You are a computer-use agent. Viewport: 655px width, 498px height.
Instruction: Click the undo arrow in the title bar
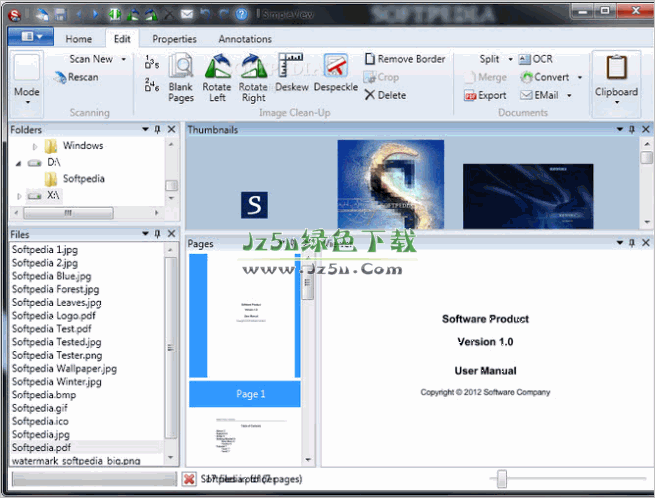(205, 15)
